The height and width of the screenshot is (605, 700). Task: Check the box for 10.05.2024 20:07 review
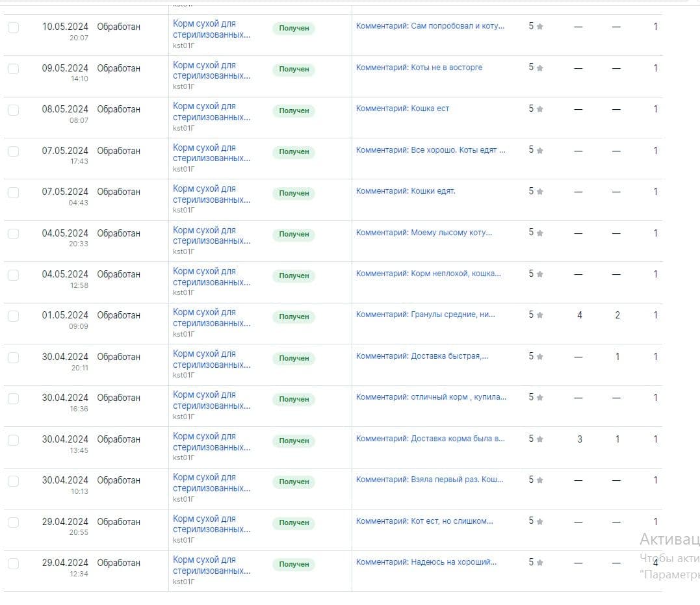coord(13,27)
